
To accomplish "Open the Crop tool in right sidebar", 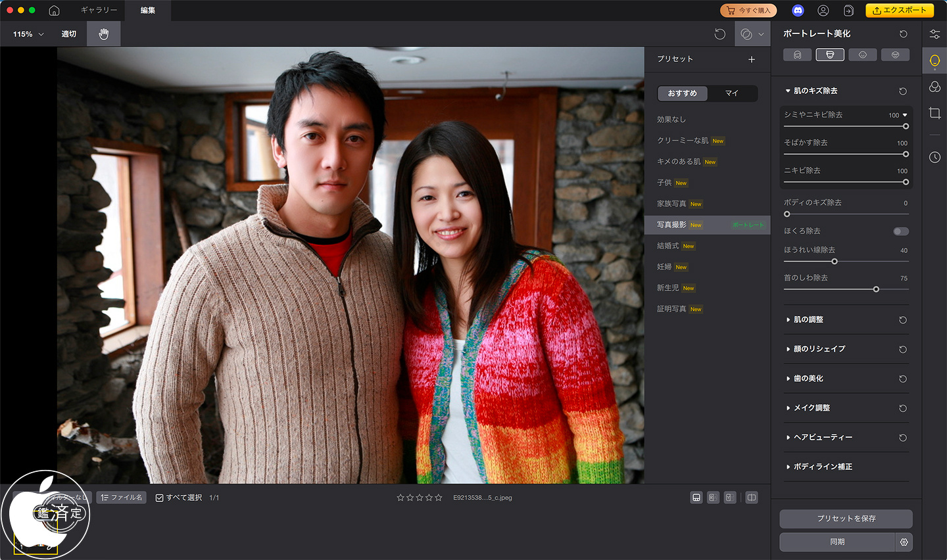I will tap(935, 113).
